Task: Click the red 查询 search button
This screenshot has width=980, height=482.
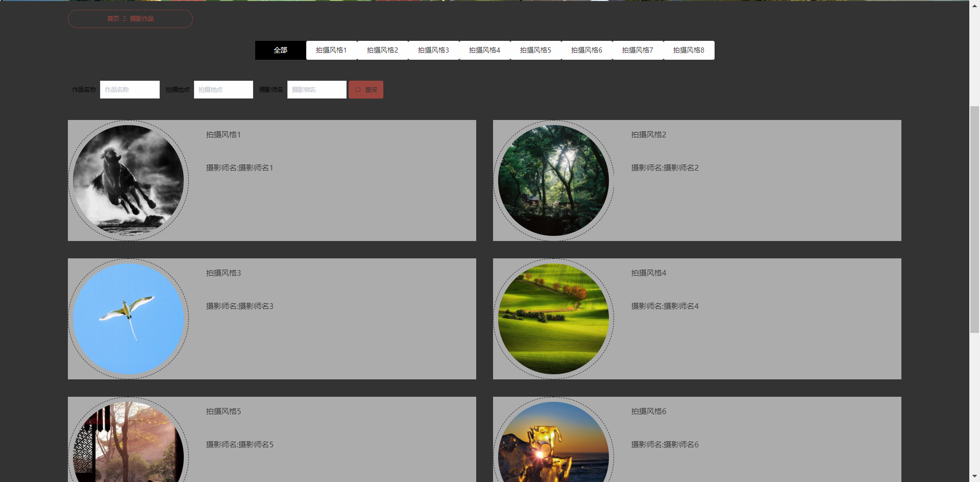Action: pos(366,90)
